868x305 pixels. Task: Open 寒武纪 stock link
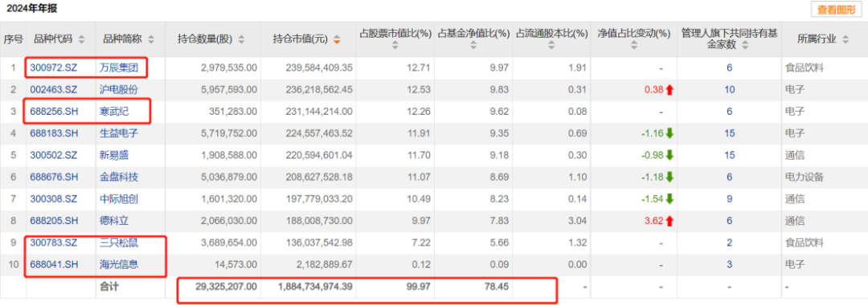pyautogui.click(x=114, y=112)
